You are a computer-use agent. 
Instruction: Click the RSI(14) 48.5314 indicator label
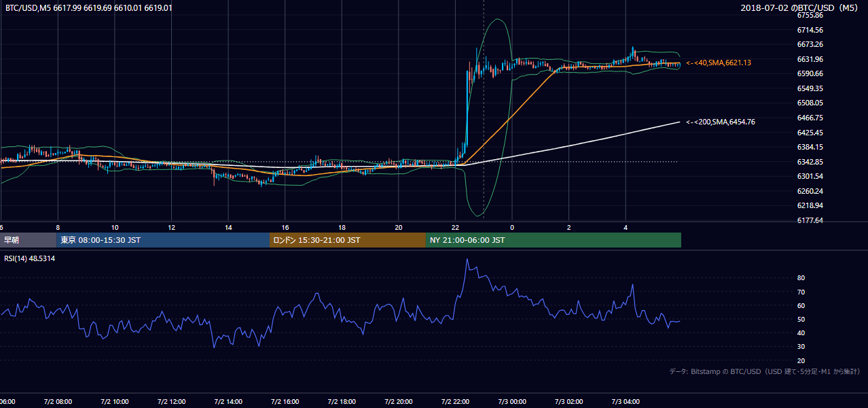30,259
